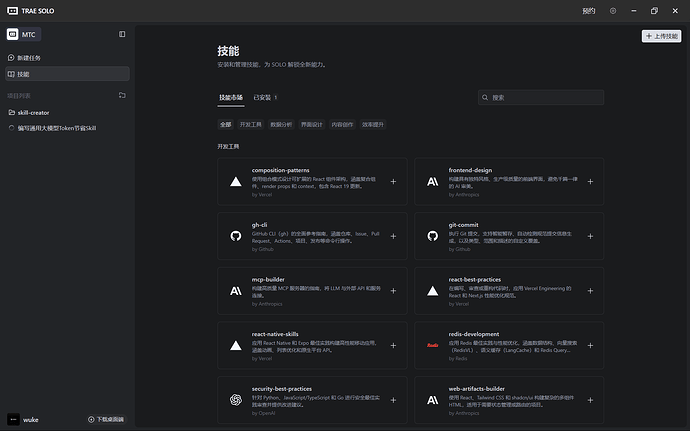Click the 上传技能 button

click(x=661, y=37)
